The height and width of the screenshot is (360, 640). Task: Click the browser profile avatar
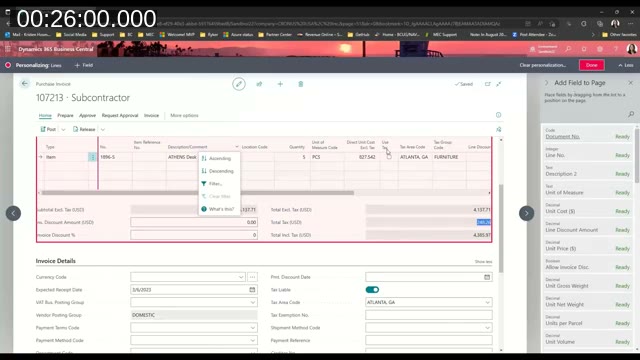[615, 23]
